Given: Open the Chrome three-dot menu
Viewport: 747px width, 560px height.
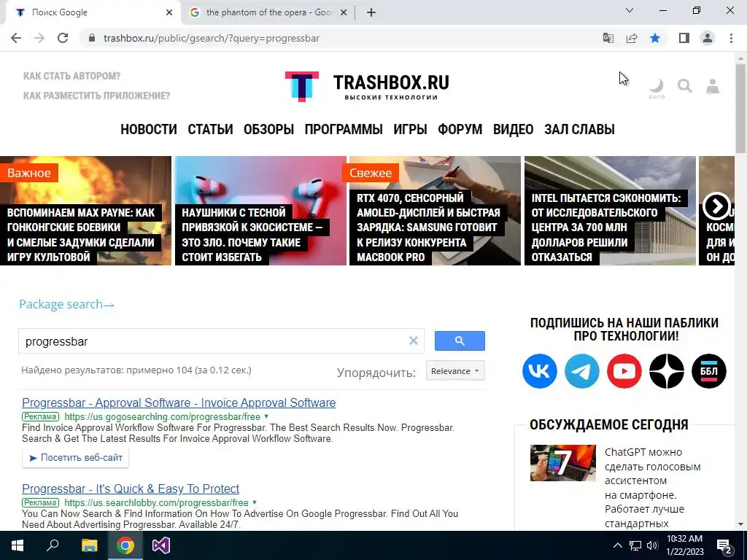Looking at the screenshot, I should pos(731,38).
